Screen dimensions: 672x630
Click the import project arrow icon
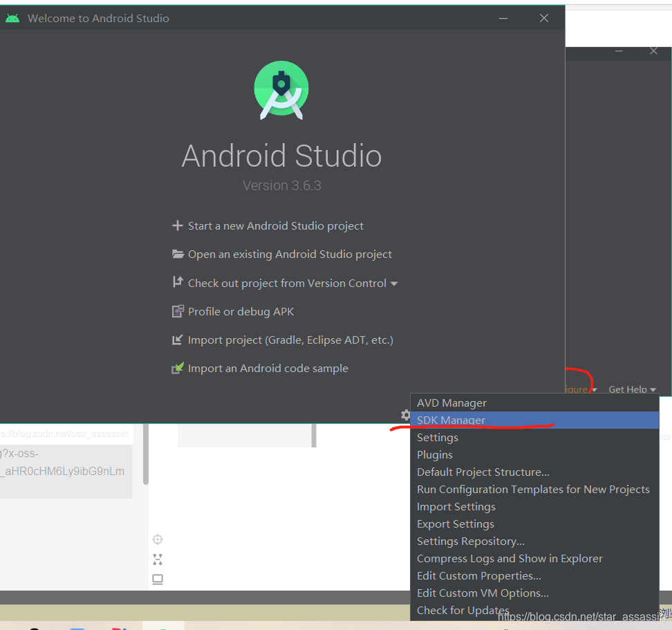click(x=178, y=340)
